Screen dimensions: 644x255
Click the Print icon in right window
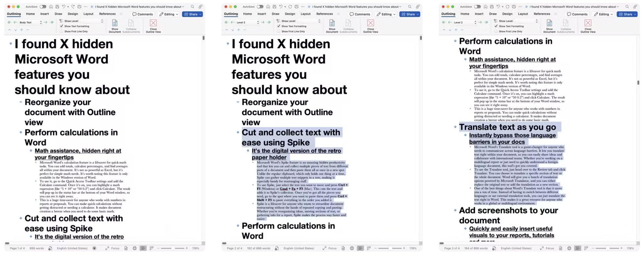click(514, 7)
